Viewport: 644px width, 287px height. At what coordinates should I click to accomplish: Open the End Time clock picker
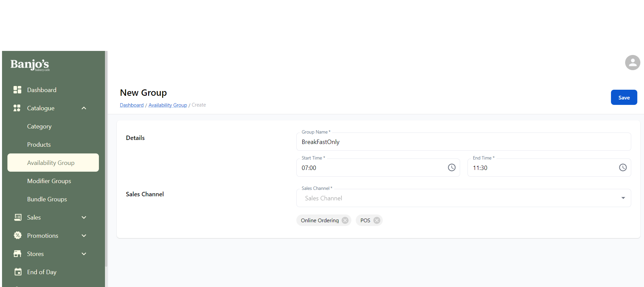[622, 168]
